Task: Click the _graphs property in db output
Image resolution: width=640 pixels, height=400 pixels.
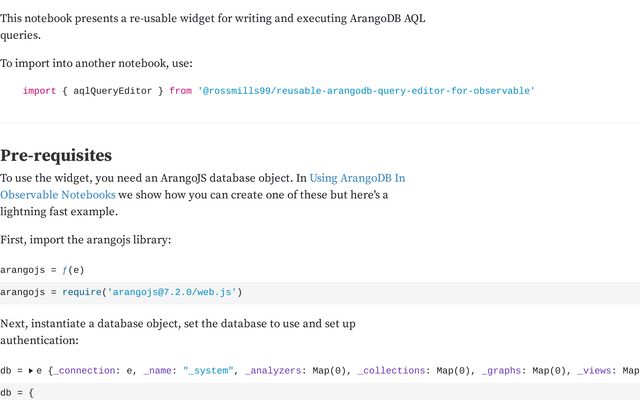Action: [x=501, y=371]
